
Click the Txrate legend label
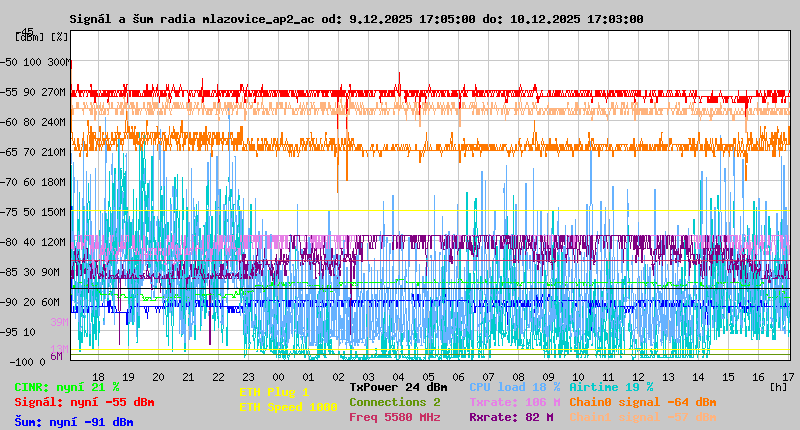514,402
